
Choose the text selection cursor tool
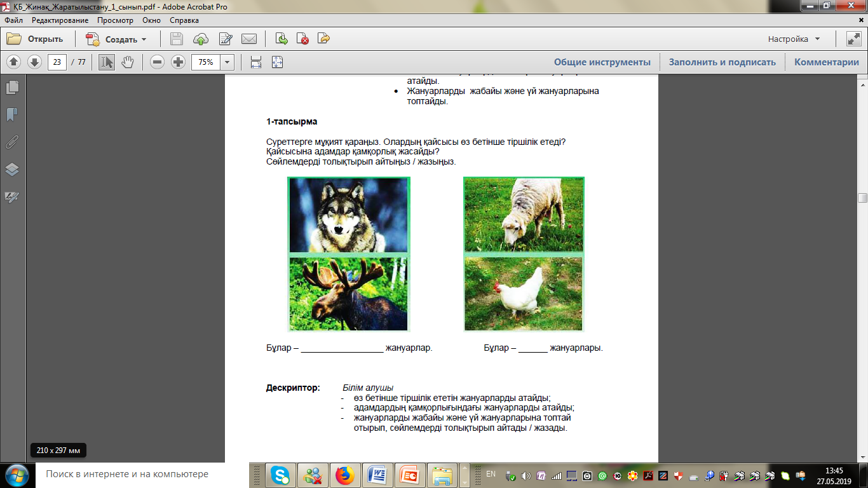[x=107, y=62]
